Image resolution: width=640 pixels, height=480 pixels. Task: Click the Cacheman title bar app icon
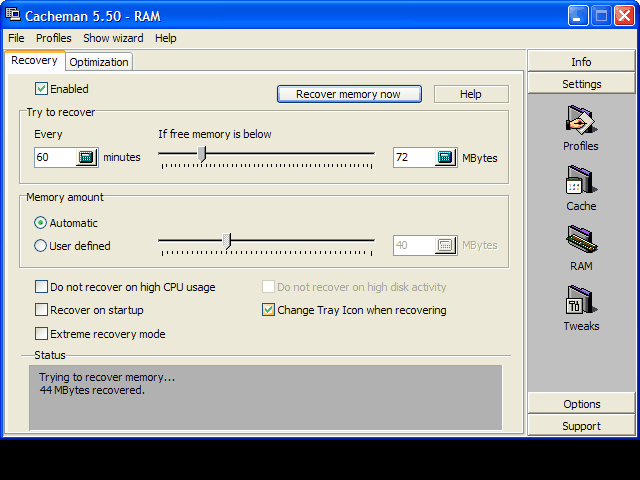[12, 14]
